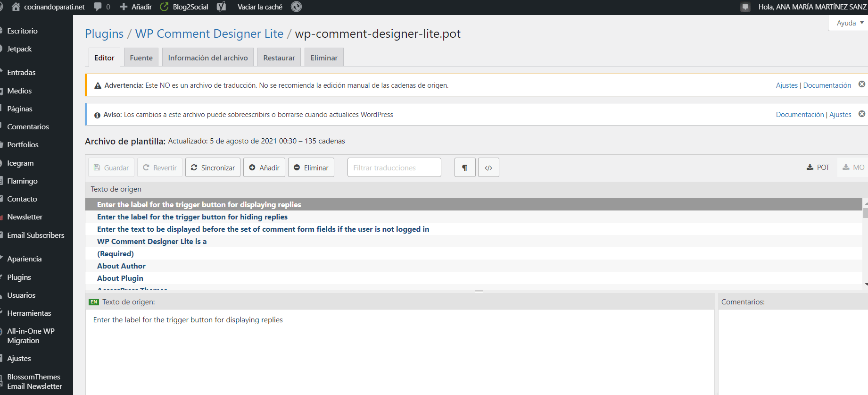Select highlighted 'displaying replies' string row

click(x=473, y=204)
